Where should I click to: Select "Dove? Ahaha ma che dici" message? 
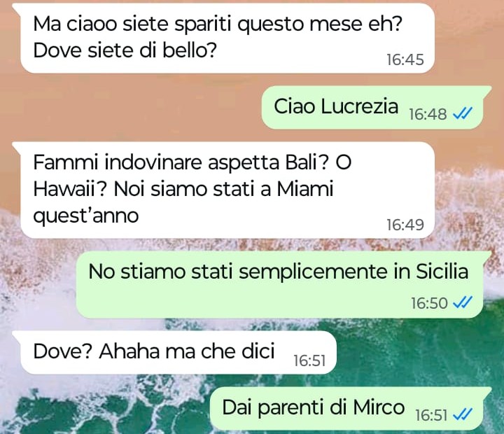click(174, 352)
